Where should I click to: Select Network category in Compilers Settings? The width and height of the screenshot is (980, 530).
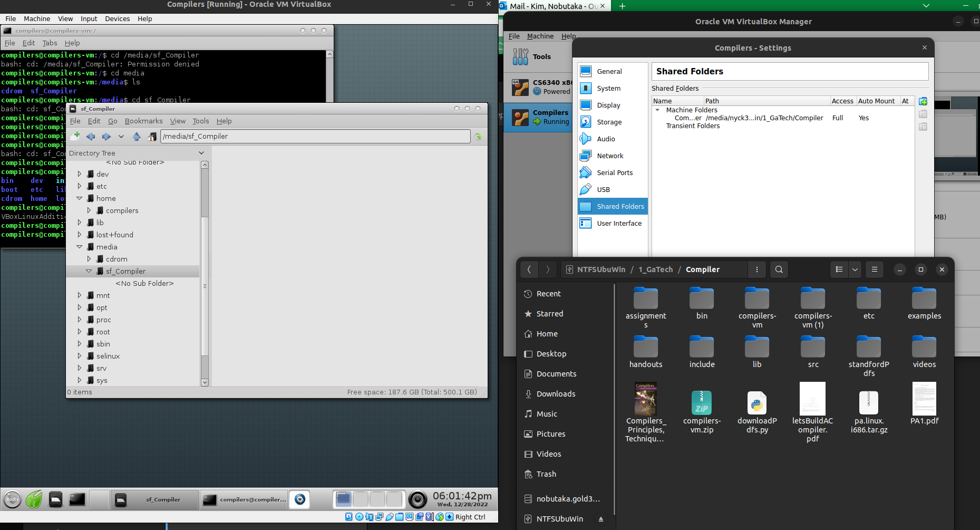612,156
